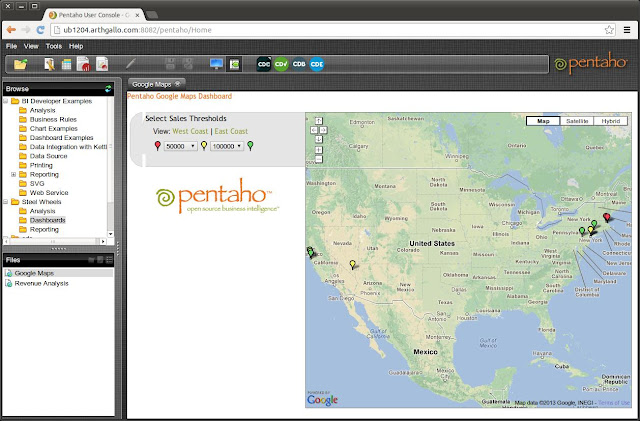The image size is (640, 421).
Task: Open the CDC icon in toolbar
Action: [264, 64]
